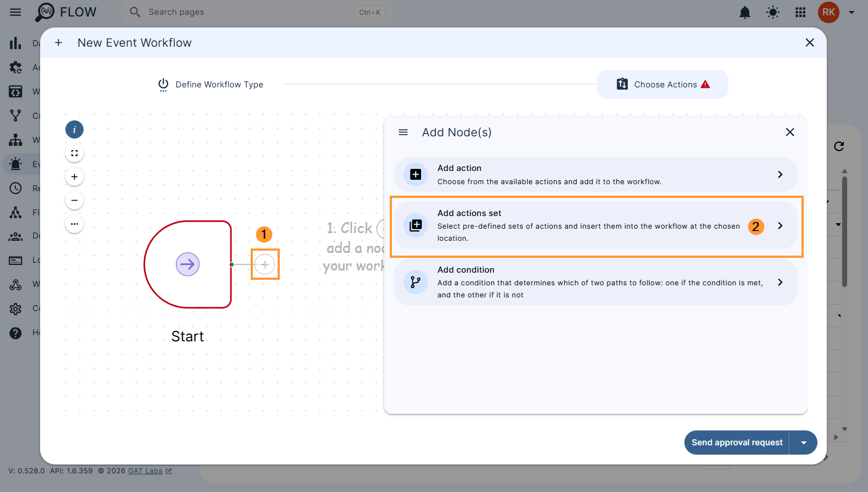Open the RK user avatar
Screen dimensions: 868x492
(828, 12)
